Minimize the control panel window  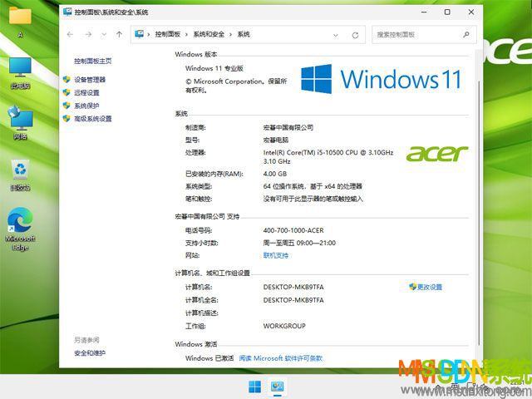click(x=424, y=12)
